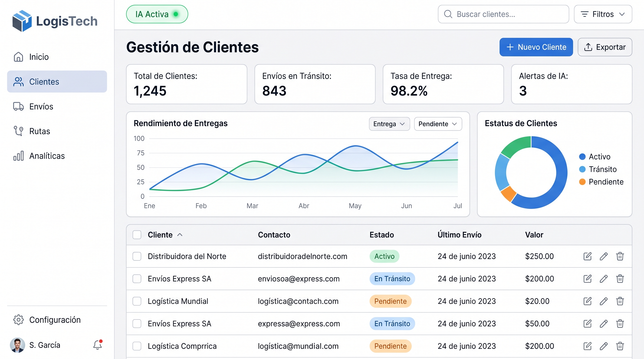
Task: Select the enviosoa@express.com row checkbox
Action: click(x=137, y=279)
